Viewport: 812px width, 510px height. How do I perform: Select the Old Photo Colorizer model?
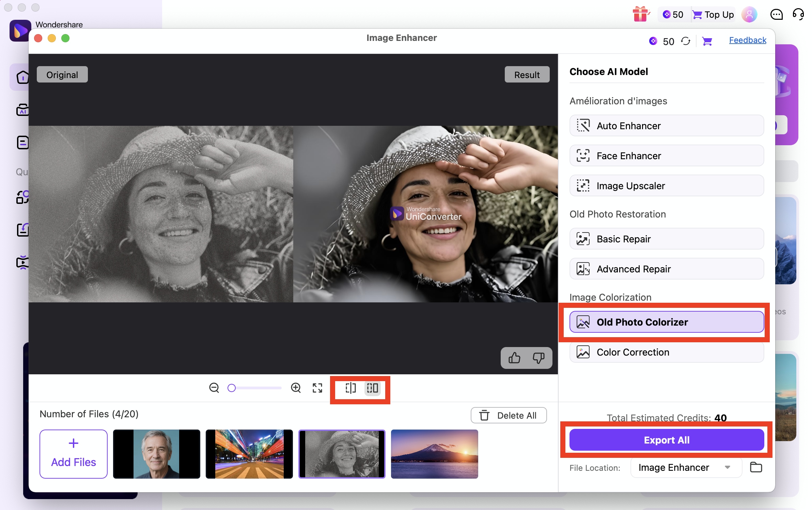666,322
